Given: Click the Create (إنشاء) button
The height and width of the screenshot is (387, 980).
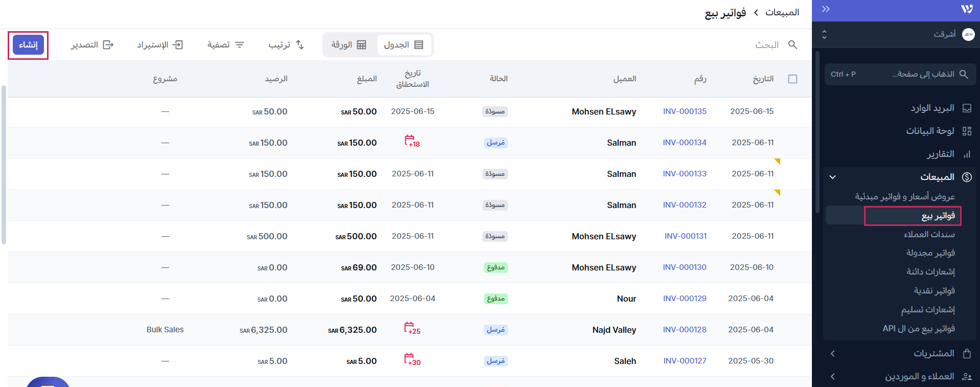Looking at the screenshot, I should 28,45.
